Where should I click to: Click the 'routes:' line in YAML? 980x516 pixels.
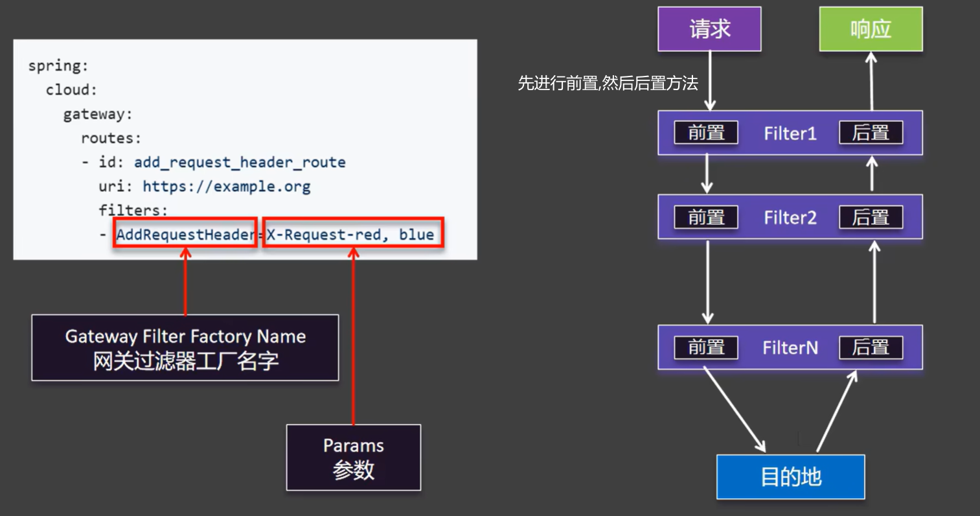tap(111, 138)
